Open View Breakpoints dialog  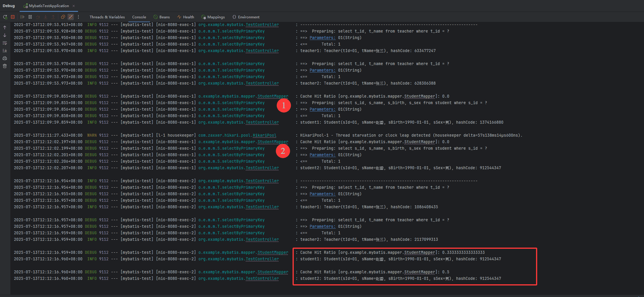click(63, 17)
